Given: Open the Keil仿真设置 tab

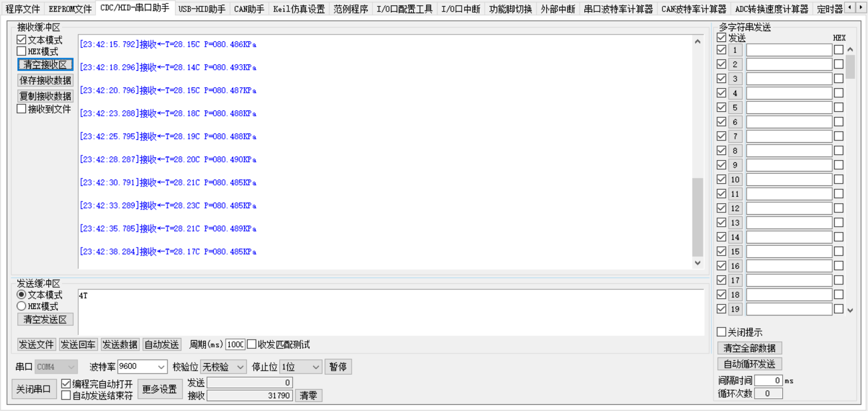Looking at the screenshot, I should pos(299,9).
